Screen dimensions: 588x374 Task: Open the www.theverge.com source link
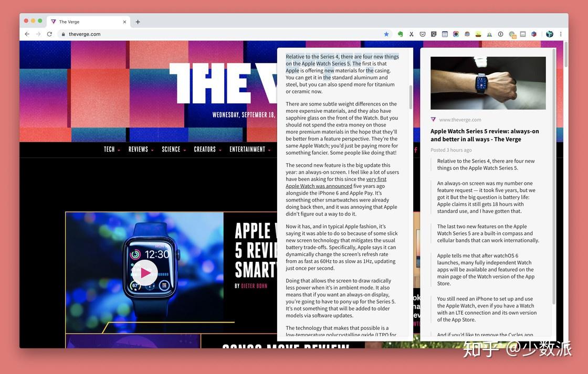(460, 120)
